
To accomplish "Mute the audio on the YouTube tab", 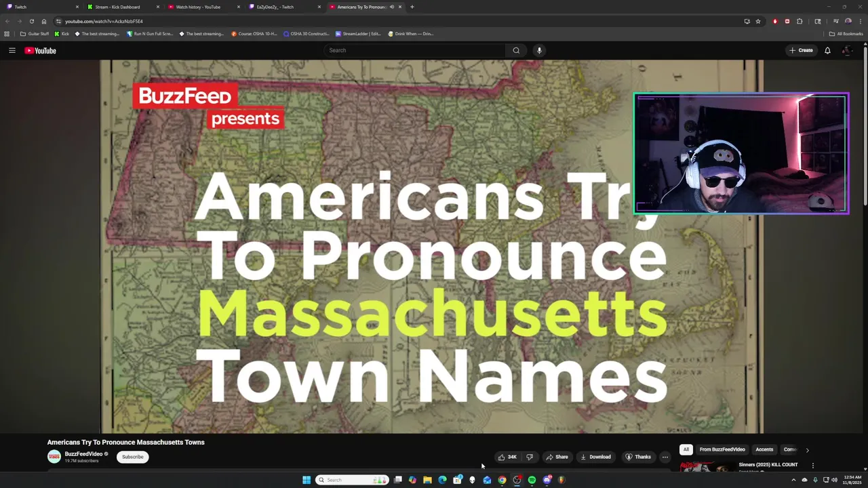I will pos(391,7).
